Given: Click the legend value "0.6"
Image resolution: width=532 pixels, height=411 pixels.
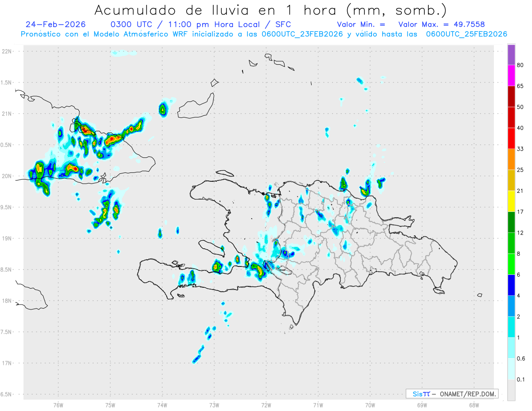Looking at the screenshot, I should [521, 358].
